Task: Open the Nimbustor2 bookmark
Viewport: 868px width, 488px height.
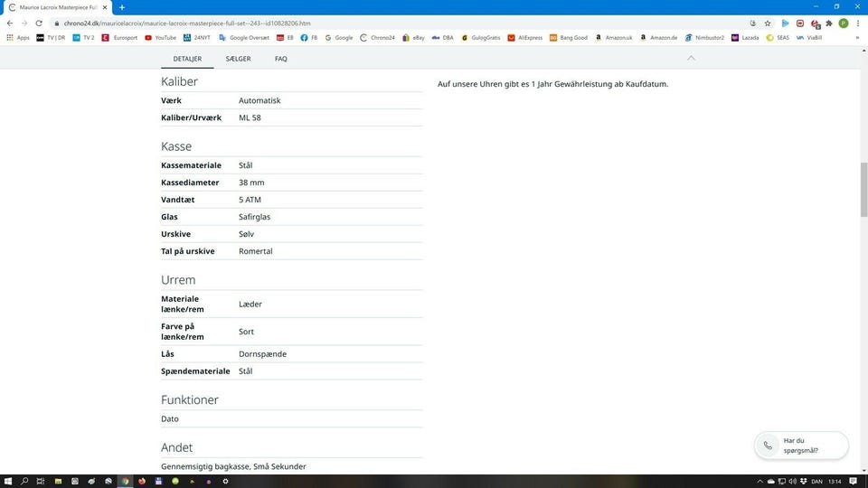Action: [x=704, y=38]
